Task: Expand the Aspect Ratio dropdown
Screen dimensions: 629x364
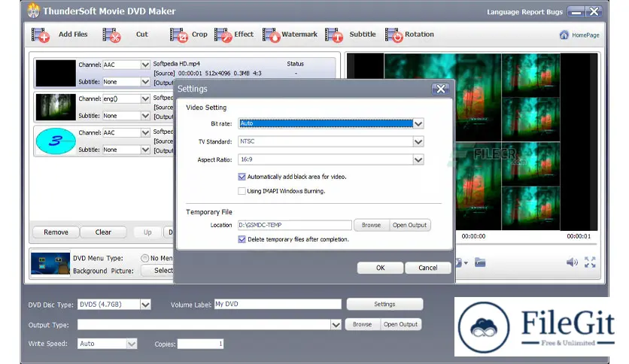Action: pos(418,159)
